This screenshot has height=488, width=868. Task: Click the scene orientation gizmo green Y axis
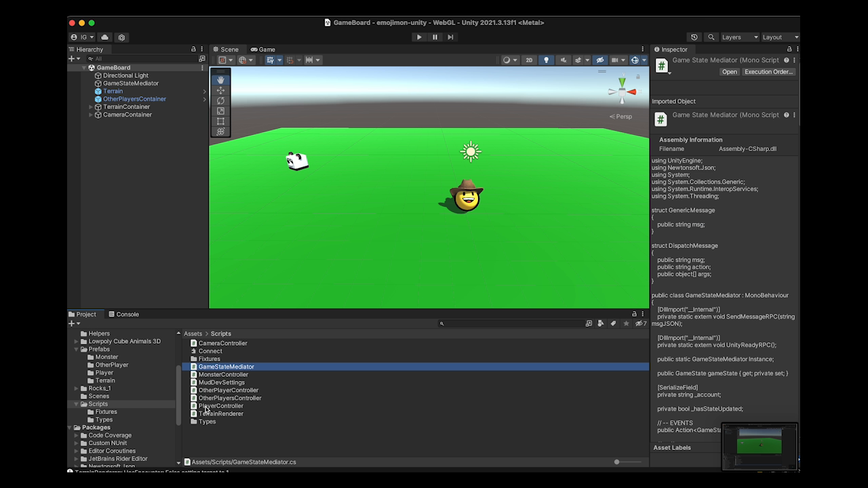(x=622, y=82)
